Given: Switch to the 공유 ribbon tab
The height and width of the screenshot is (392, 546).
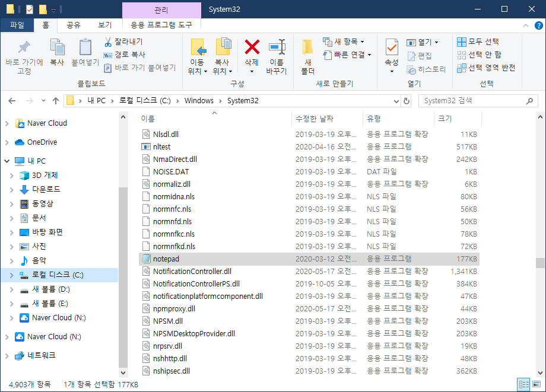Looking at the screenshot, I should tap(74, 25).
